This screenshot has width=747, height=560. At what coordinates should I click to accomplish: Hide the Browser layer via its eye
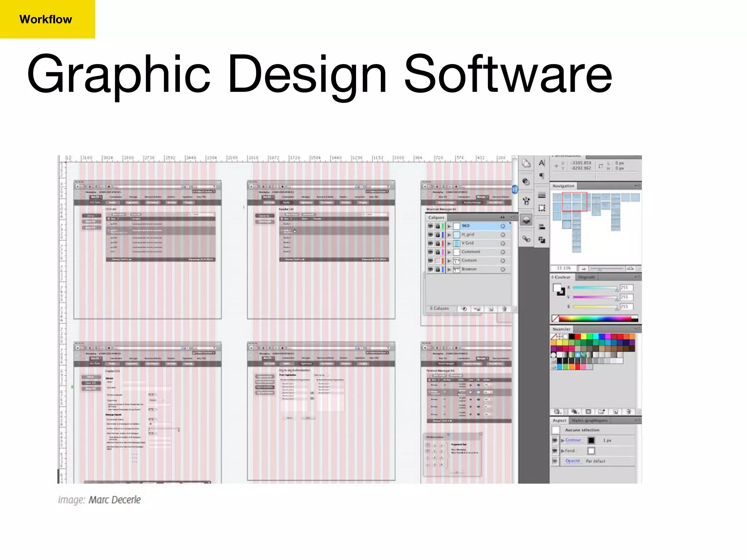click(430, 269)
